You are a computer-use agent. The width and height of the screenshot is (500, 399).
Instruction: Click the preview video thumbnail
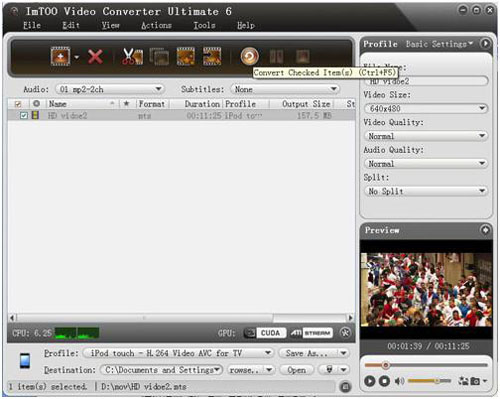coord(426,290)
